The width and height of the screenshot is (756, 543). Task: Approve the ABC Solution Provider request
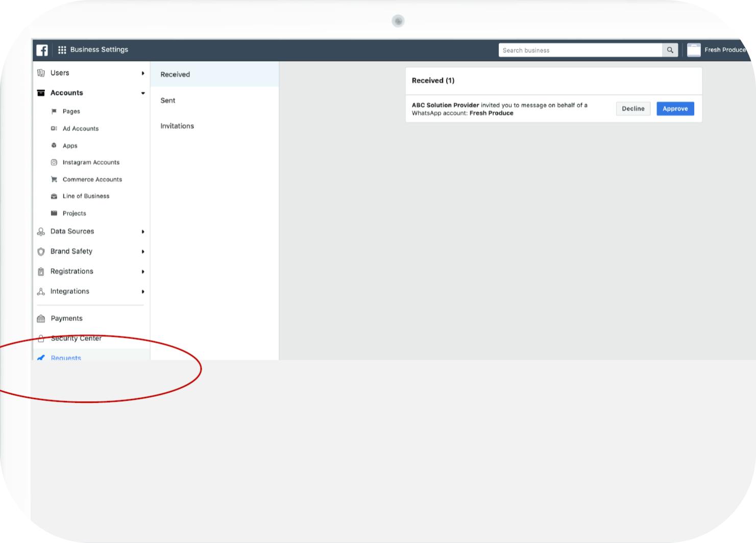(675, 109)
